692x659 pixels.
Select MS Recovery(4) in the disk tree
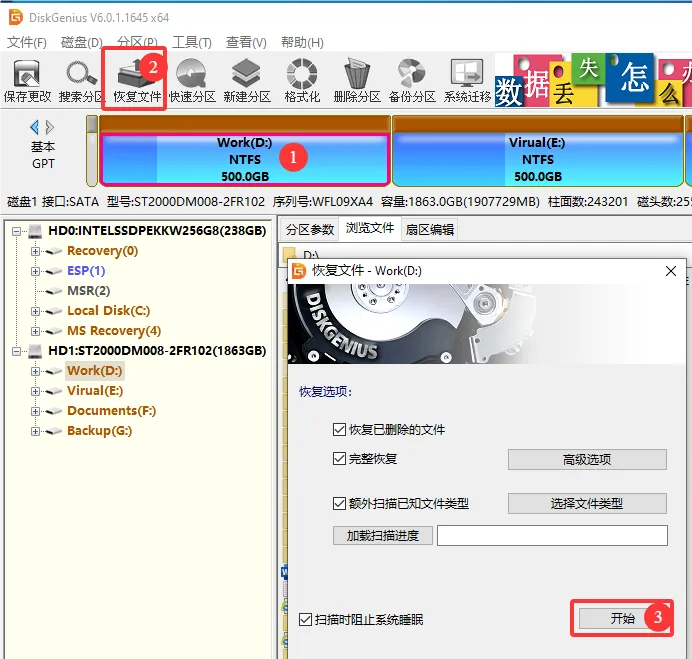[x=114, y=331]
